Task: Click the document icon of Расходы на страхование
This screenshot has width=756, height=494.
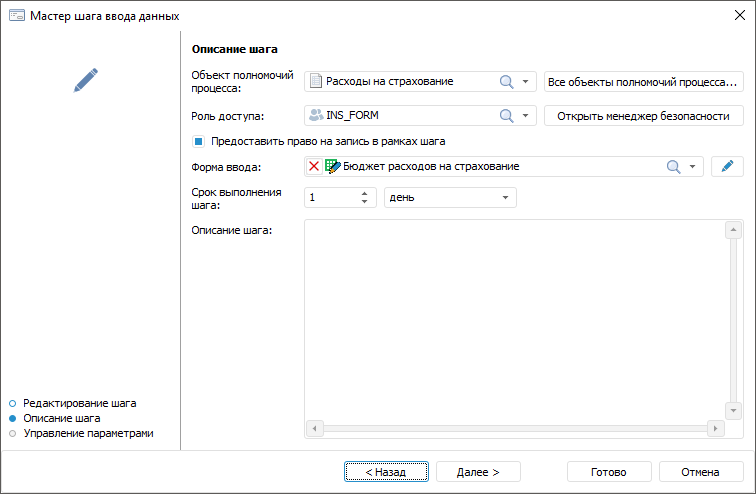Action: [316, 82]
